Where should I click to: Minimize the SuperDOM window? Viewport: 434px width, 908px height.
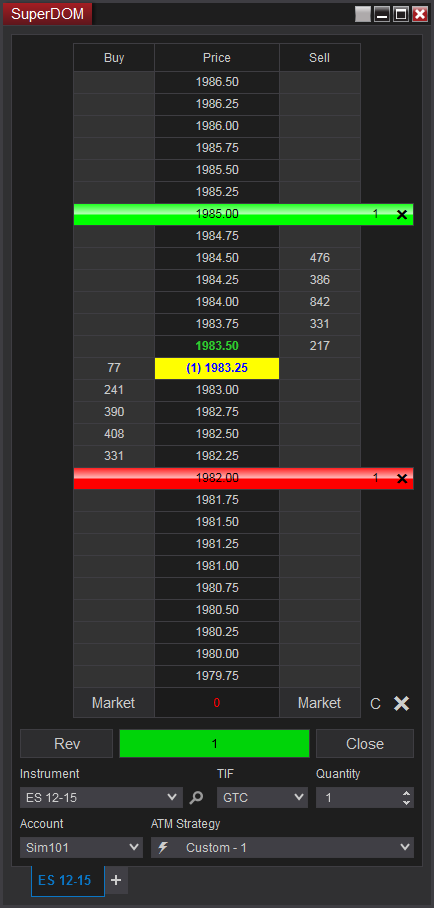click(x=381, y=14)
